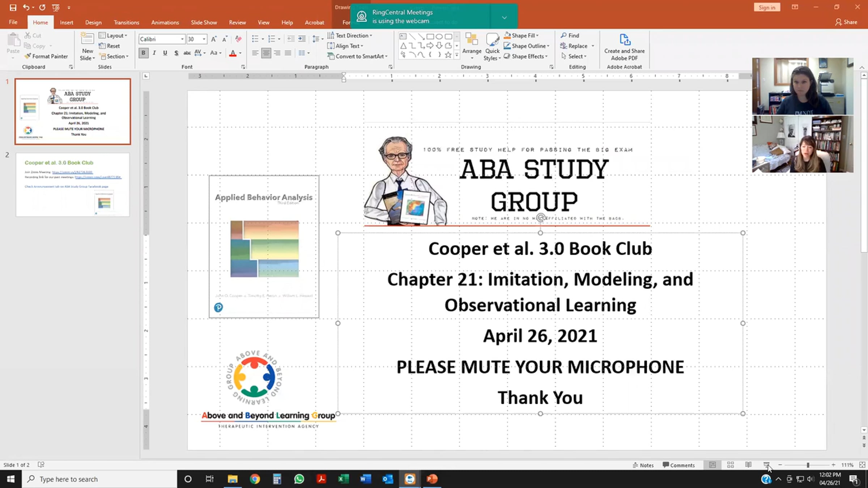Toggle Italic formatting
The width and height of the screenshot is (868, 488).
pos(154,53)
